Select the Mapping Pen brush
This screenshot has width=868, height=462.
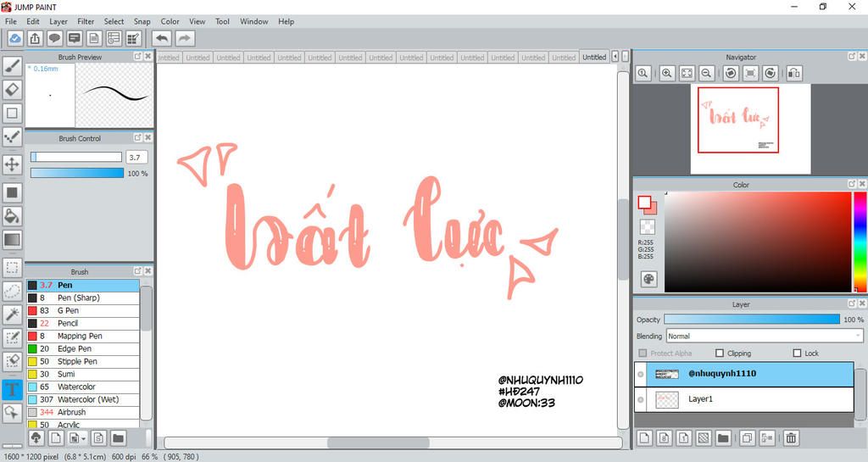coord(83,336)
